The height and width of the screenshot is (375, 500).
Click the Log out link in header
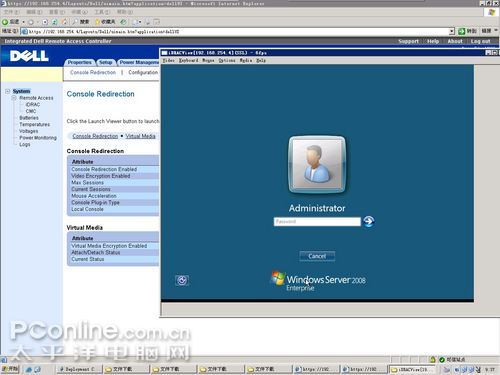pos(480,41)
